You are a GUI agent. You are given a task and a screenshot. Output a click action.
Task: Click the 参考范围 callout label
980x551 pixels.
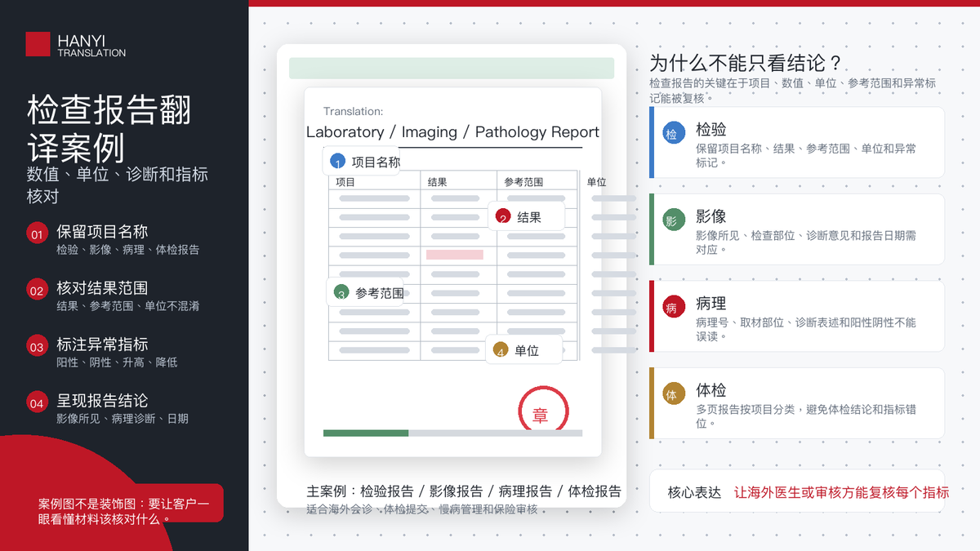(x=380, y=292)
